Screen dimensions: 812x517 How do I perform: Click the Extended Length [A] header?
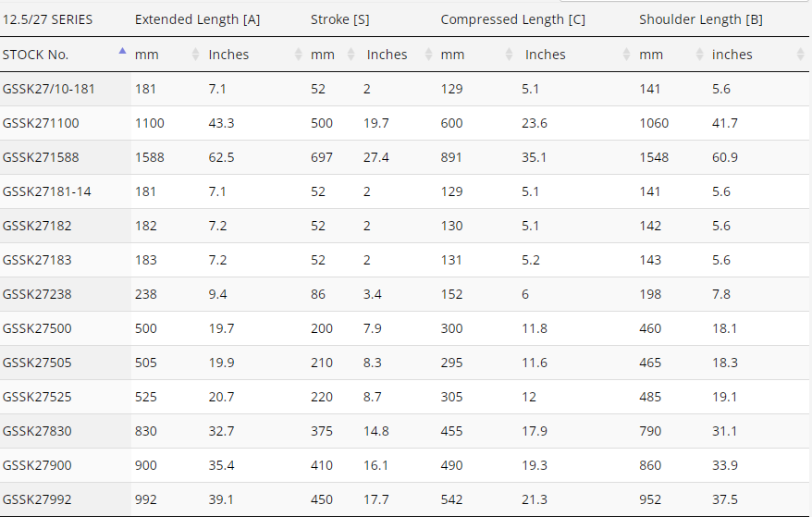coord(197,19)
